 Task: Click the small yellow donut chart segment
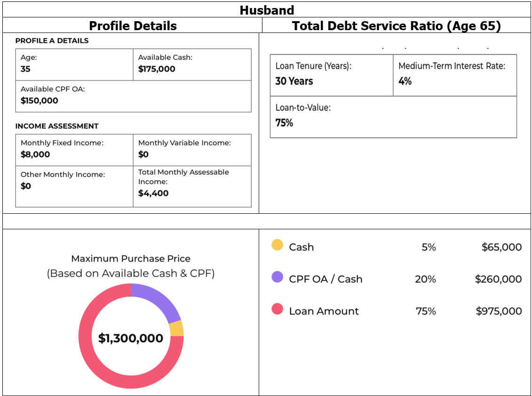point(177,328)
